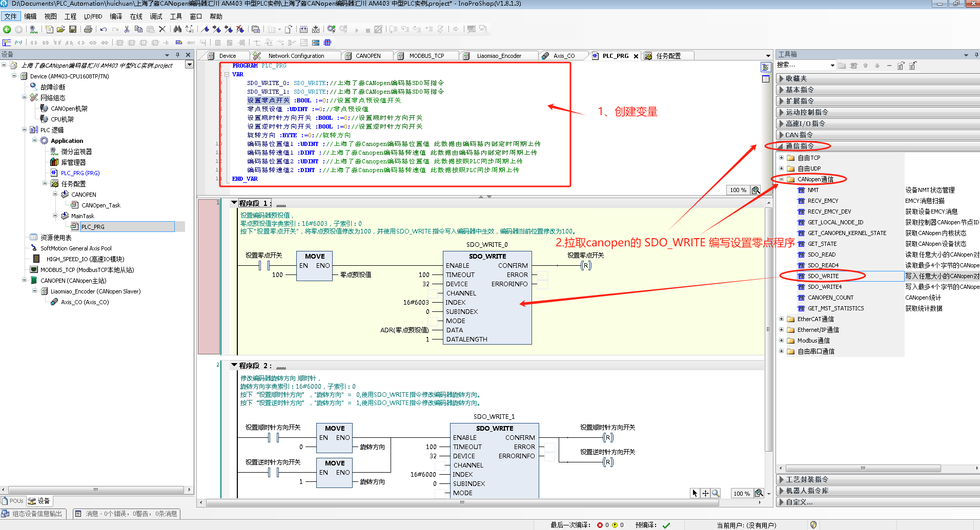Viewport: 980px width, 530px height.
Task: Click the find and replace icon
Action: 189,29
